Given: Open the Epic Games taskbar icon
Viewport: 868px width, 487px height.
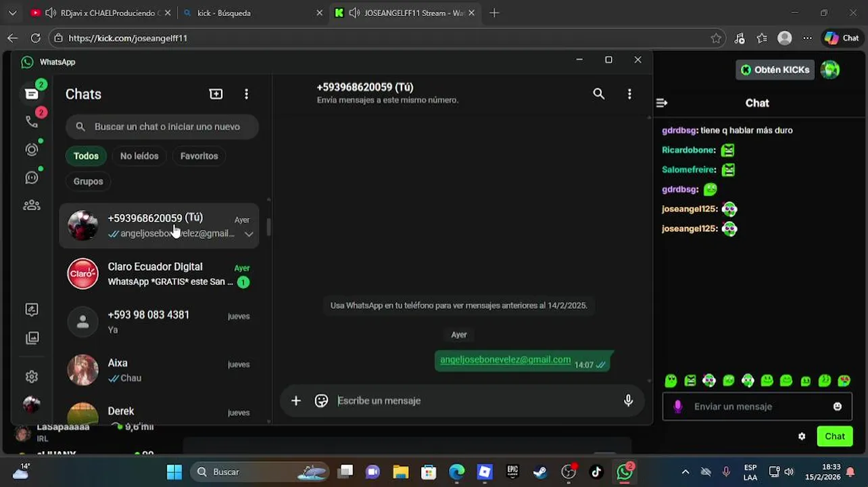Looking at the screenshot, I should coord(512,472).
